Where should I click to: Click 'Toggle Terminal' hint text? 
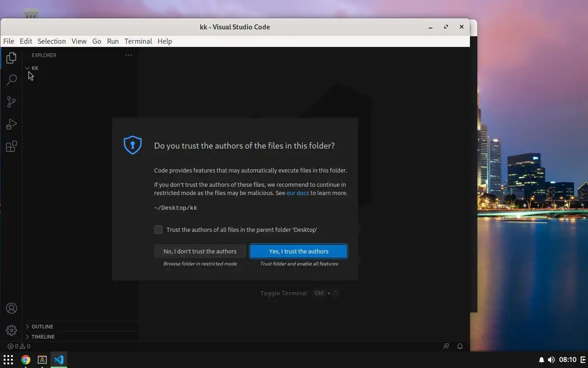[283, 293]
